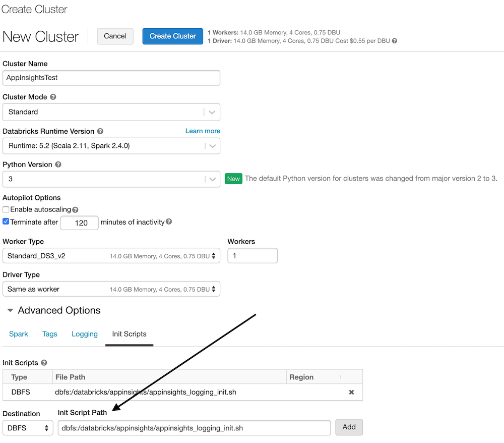
Task: Click the Databricks Runtime Version help icon
Action: (x=100, y=131)
